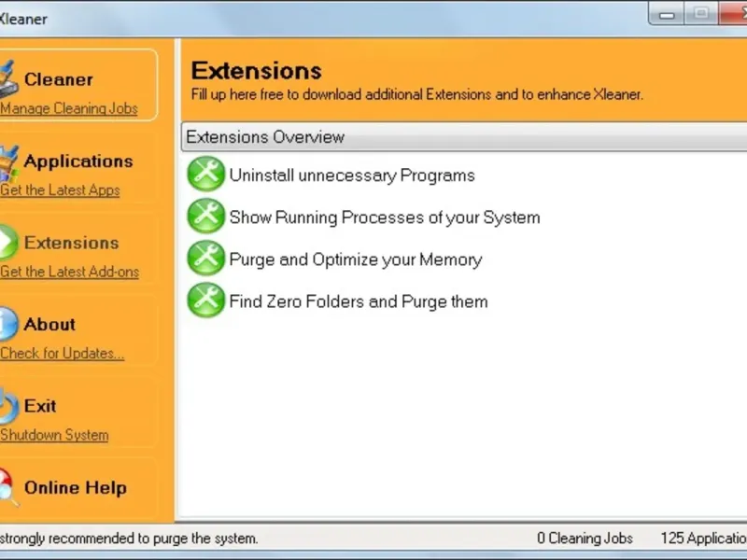The height and width of the screenshot is (560, 747).
Task: Click the 0 Cleaning Jobs status entry
Action: click(x=585, y=539)
